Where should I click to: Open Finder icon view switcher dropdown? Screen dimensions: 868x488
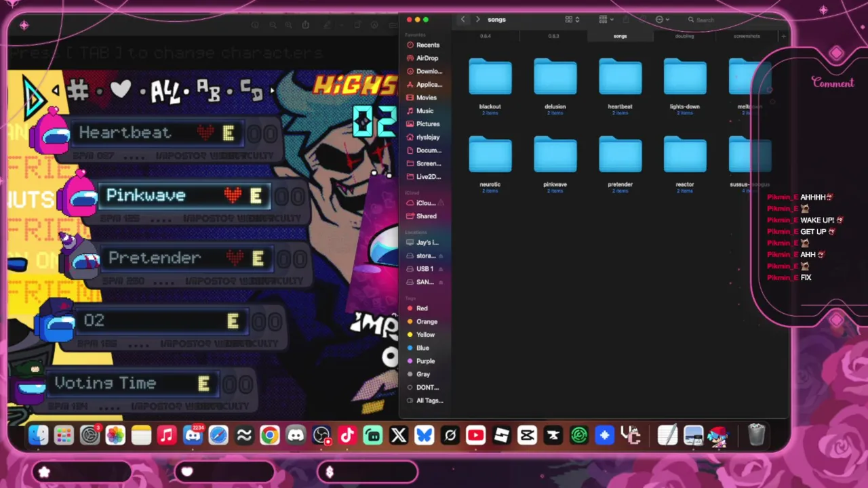[573, 20]
